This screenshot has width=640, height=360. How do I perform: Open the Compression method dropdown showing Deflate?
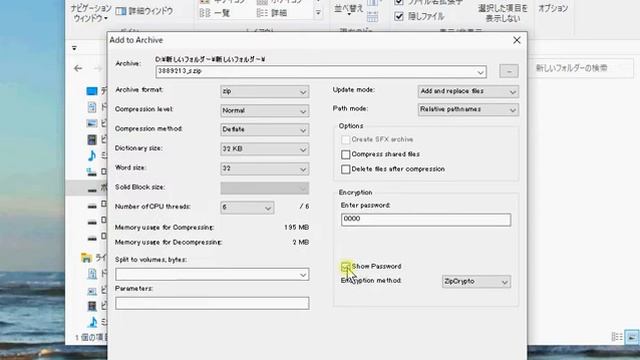tap(264, 130)
